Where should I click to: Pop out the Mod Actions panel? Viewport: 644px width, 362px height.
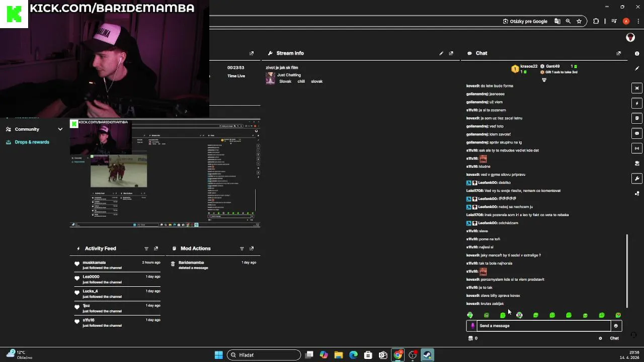[x=252, y=248]
